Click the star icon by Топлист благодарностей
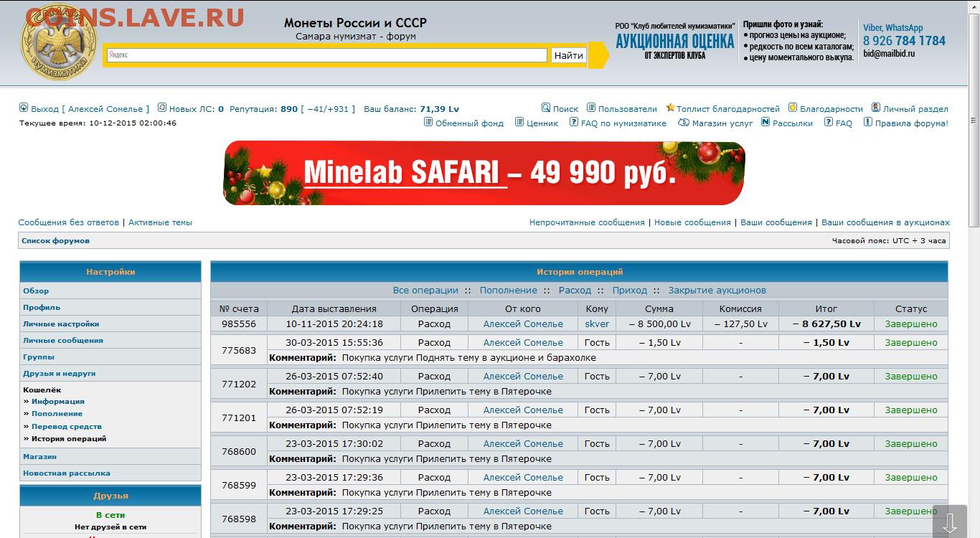Image resolution: width=980 pixels, height=538 pixels. (670, 108)
